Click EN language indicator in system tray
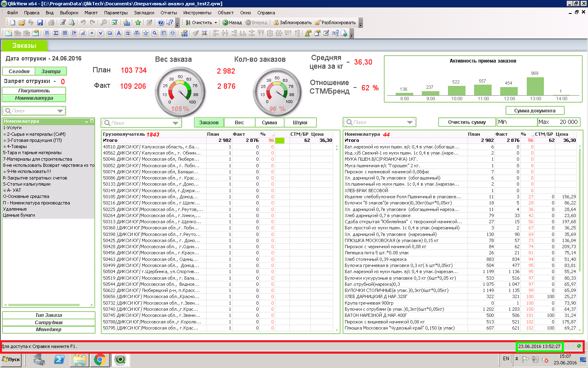Viewport: 588px width, 368px height. [506, 359]
